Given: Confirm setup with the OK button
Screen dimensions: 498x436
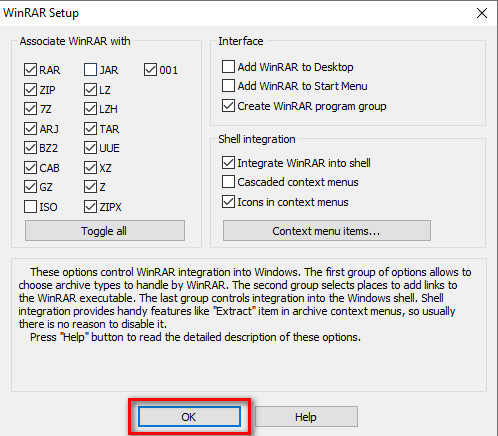Looking at the screenshot, I should [x=189, y=416].
